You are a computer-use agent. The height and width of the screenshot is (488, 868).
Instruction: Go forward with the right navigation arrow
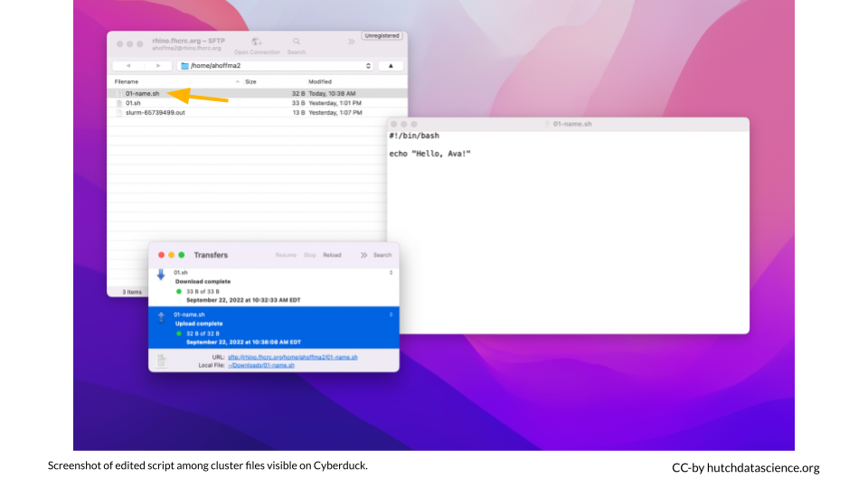point(158,65)
